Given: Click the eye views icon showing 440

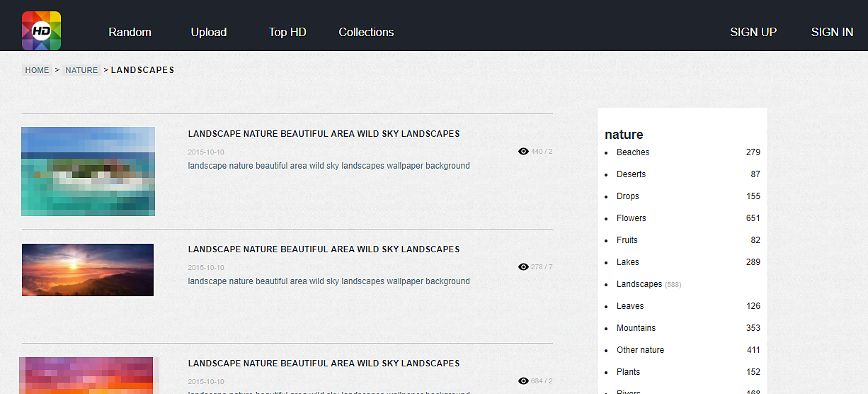Looking at the screenshot, I should click(523, 152).
